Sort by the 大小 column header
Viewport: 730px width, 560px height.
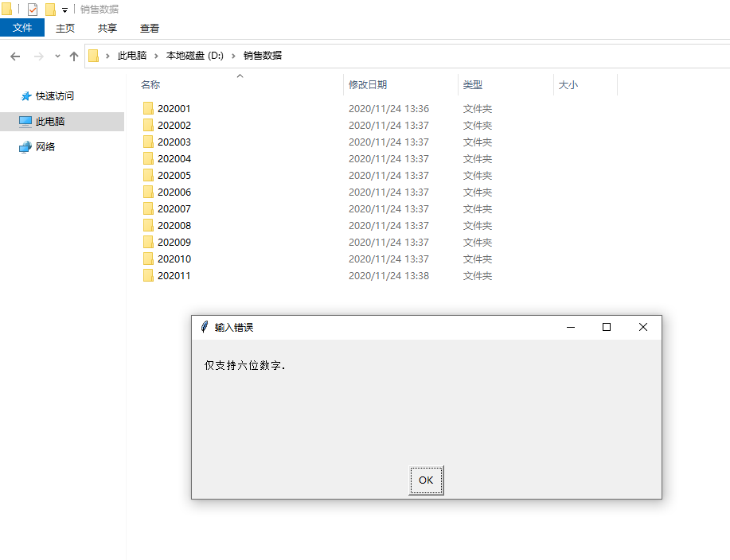point(568,84)
